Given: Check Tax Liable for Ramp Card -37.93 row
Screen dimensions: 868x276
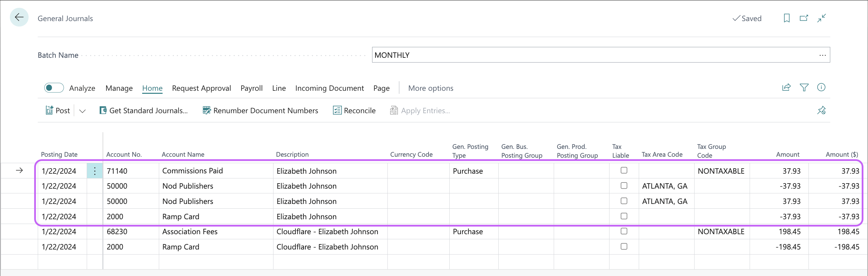Looking at the screenshot, I should 624,216.
